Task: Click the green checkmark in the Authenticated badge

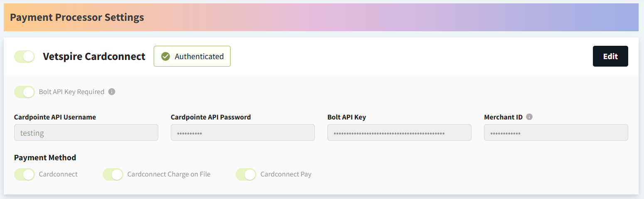Action: point(165,56)
